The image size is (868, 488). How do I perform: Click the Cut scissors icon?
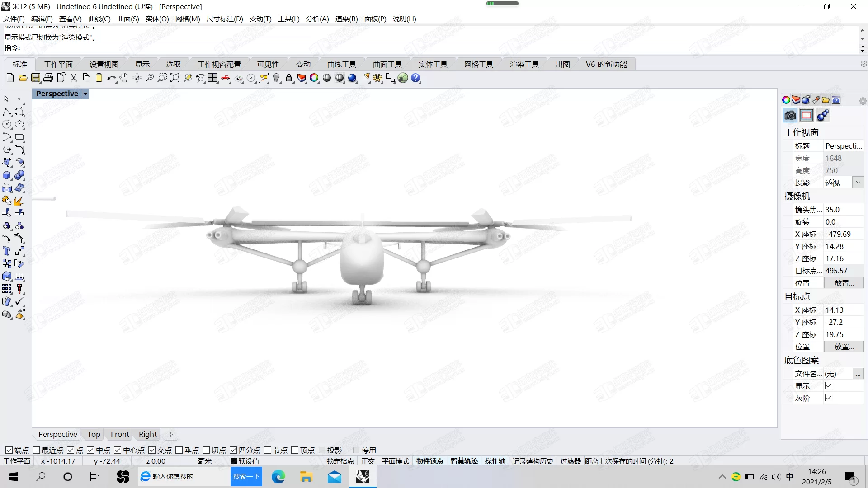[74, 78]
